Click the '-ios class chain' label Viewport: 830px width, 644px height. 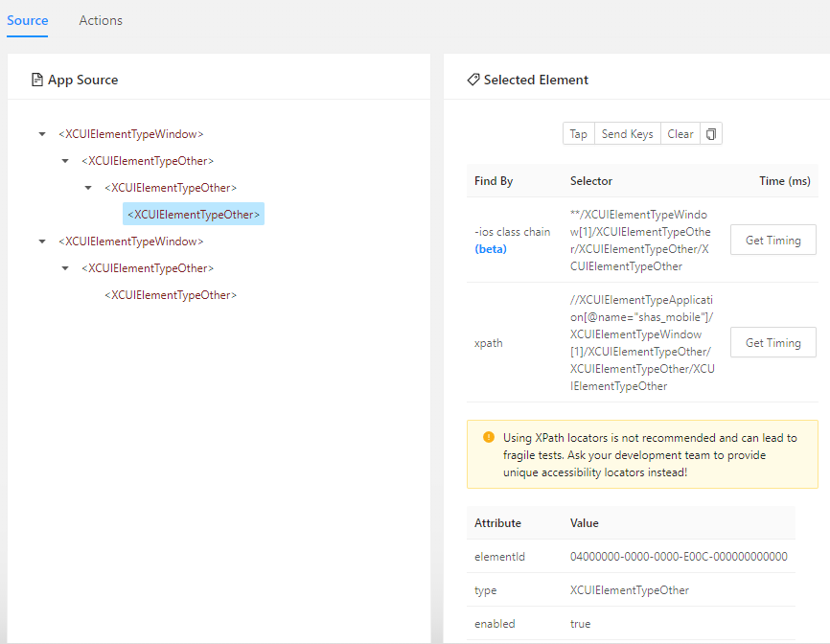click(513, 232)
